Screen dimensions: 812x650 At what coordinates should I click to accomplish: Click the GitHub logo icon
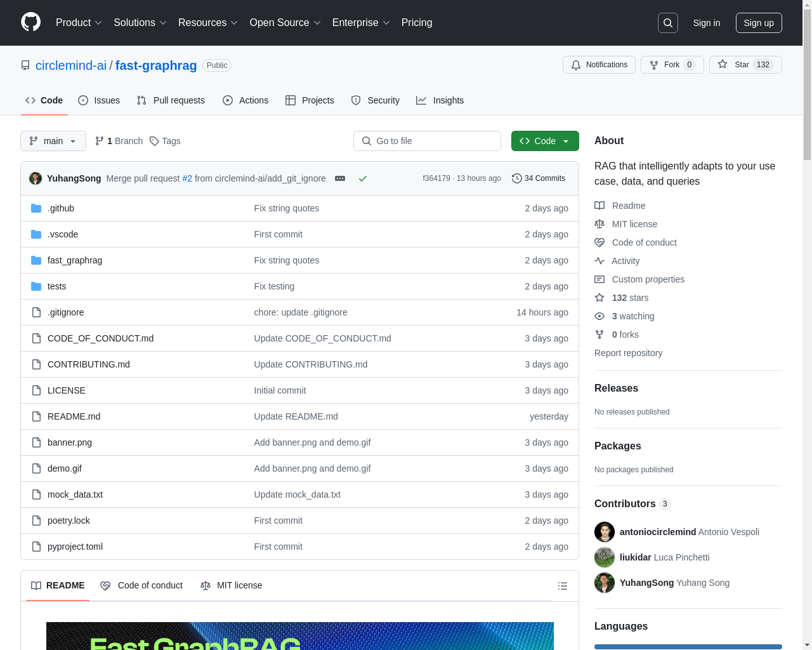pyautogui.click(x=31, y=22)
